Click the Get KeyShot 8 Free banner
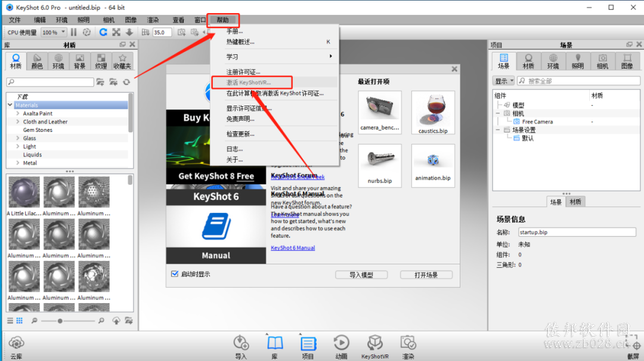Viewport: 644px width, 361px height. pos(216,176)
